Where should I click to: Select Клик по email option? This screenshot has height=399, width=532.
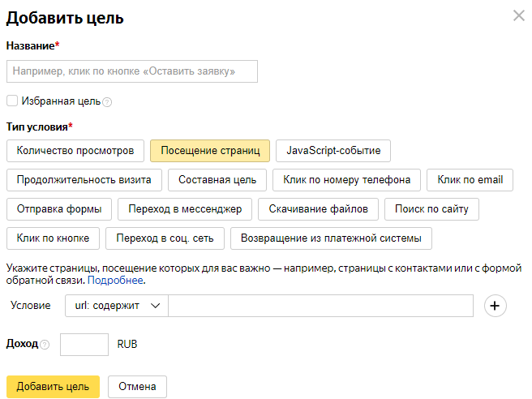point(470,180)
